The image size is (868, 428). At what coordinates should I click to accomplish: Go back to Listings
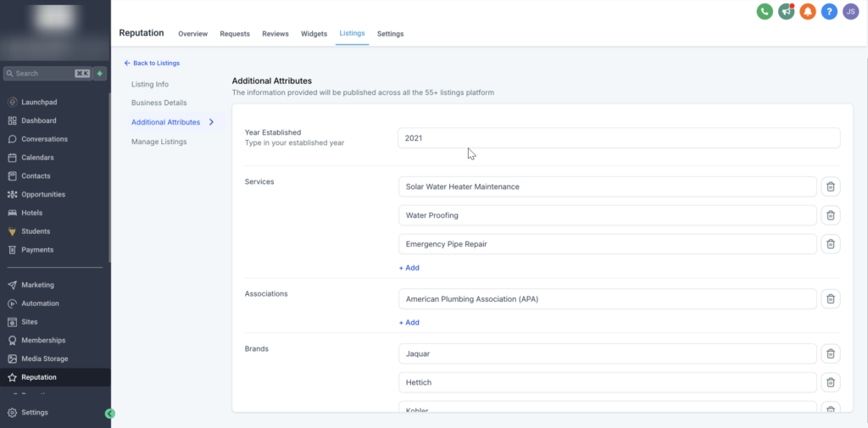pyautogui.click(x=152, y=63)
